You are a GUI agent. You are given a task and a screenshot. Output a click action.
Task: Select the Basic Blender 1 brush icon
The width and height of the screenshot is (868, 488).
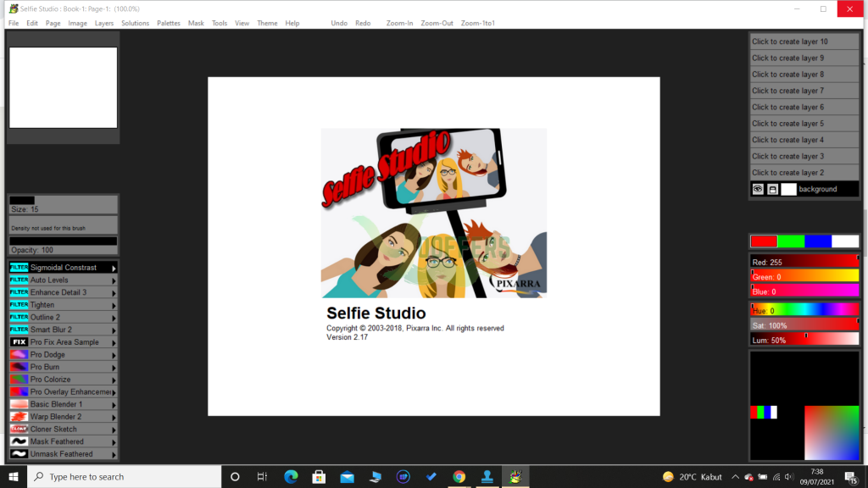[x=19, y=404]
